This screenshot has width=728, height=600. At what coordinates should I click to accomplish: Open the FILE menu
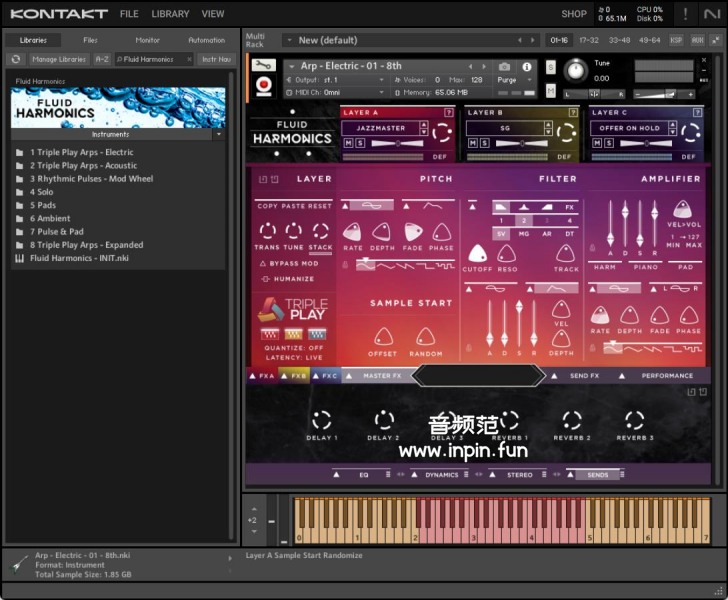pyautogui.click(x=129, y=14)
